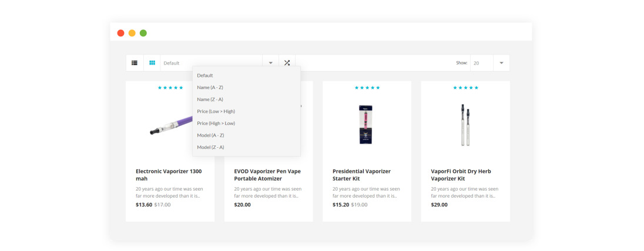This screenshot has width=644, height=251.
Task: Click star rating above Presidential Vaporizer
Action: pos(367,87)
